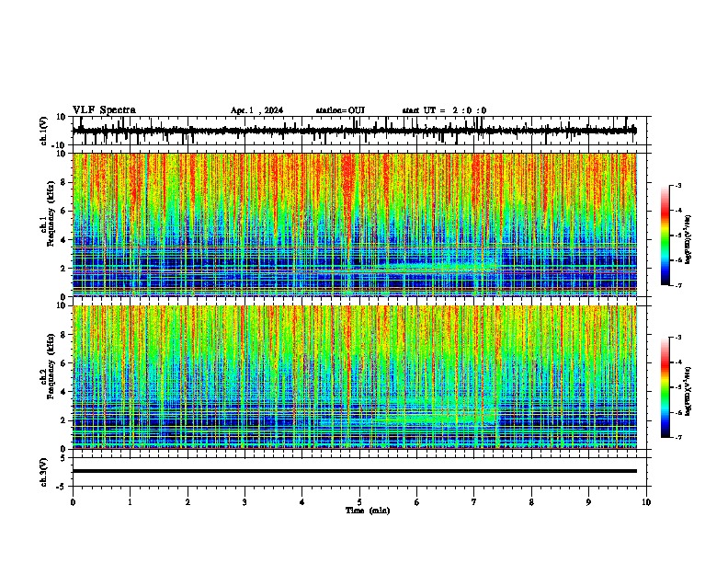Click the ch.1 color scale bar
Screen dimensions: 728x563
(x=665, y=235)
